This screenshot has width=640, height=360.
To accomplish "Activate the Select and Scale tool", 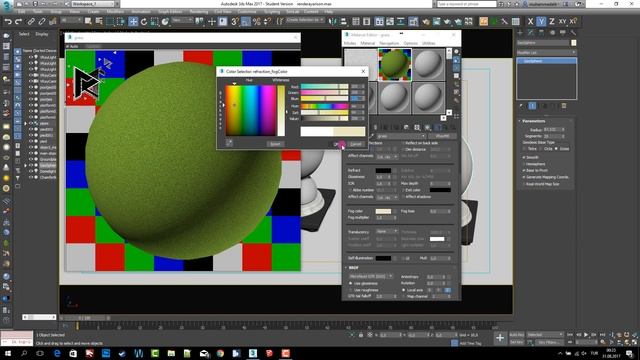I will coord(154,22).
